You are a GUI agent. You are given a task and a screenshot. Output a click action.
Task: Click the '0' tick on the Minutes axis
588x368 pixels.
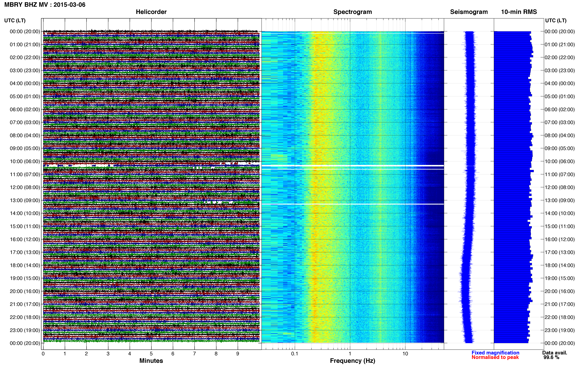click(43, 354)
